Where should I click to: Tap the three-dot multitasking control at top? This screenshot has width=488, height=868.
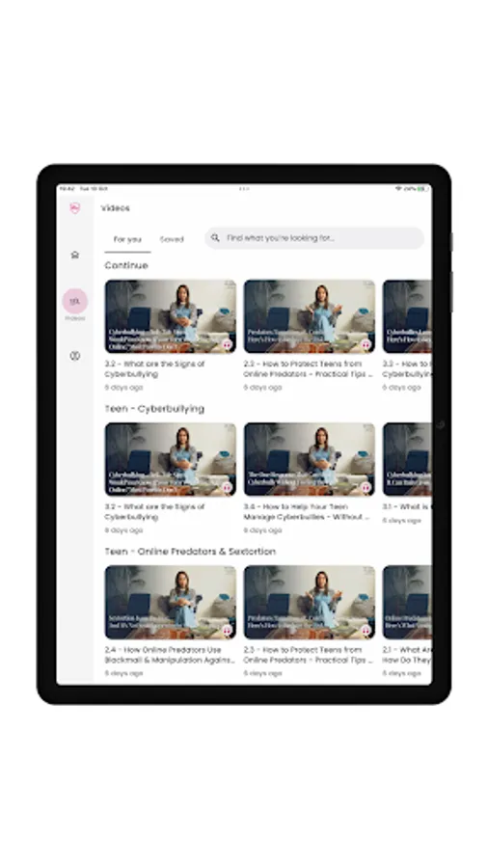[244, 189]
